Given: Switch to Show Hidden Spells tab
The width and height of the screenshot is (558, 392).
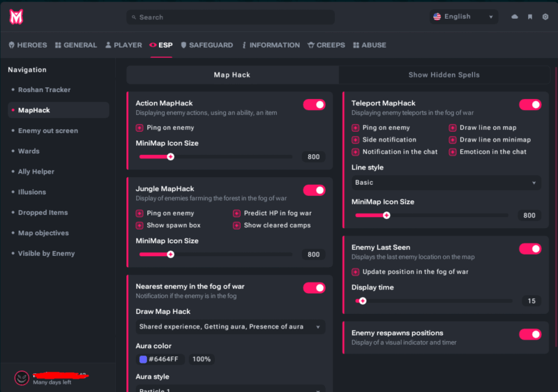Looking at the screenshot, I should (x=444, y=75).
